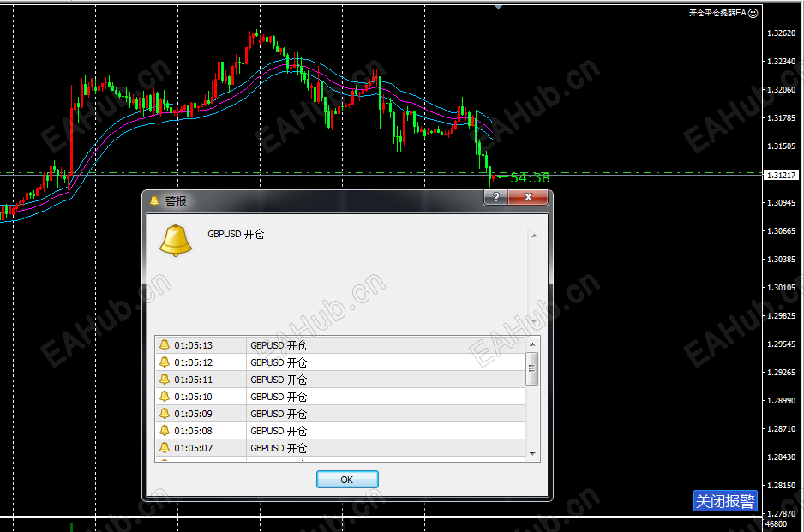This screenshot has width=804, height=532.
Task: Select the 01:05:07 alert row
Action: tap(340, 448)
